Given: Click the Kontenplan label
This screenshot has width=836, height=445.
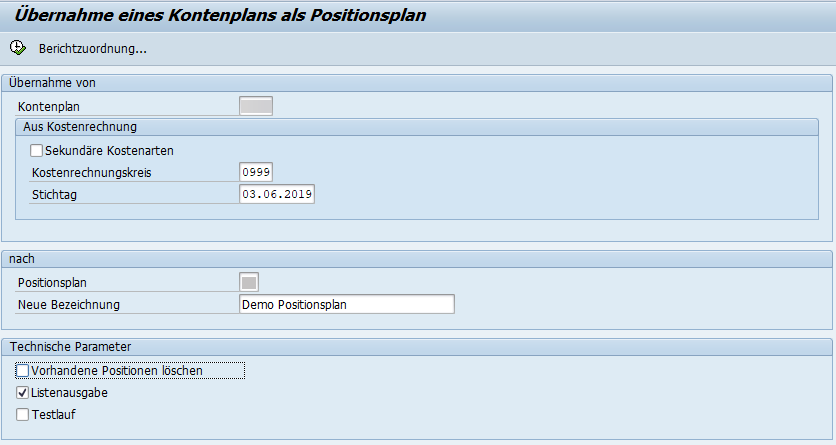Looking at the screenshot, I should (x=49, y=107).
